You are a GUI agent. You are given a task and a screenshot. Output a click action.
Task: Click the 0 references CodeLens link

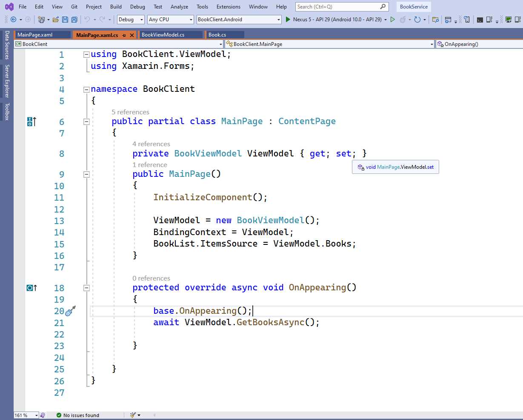(x=151, y=278)
